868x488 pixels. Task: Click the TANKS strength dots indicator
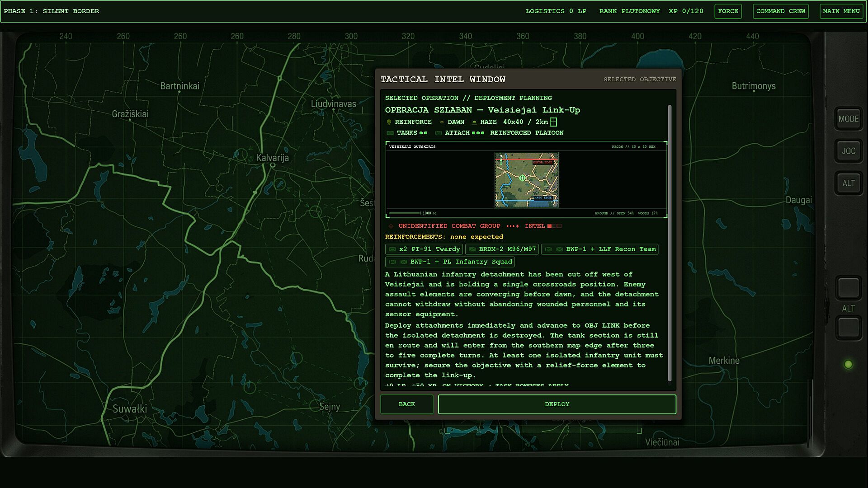pos(423,133)
